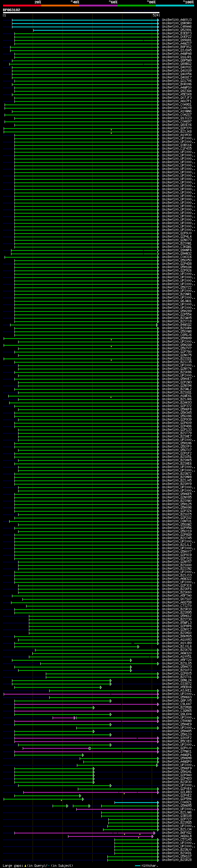Click the cyan alignment bar for UniRef100_Q52991
The height and width of the screenshot is (868, 197).
[x=96, y=30]
